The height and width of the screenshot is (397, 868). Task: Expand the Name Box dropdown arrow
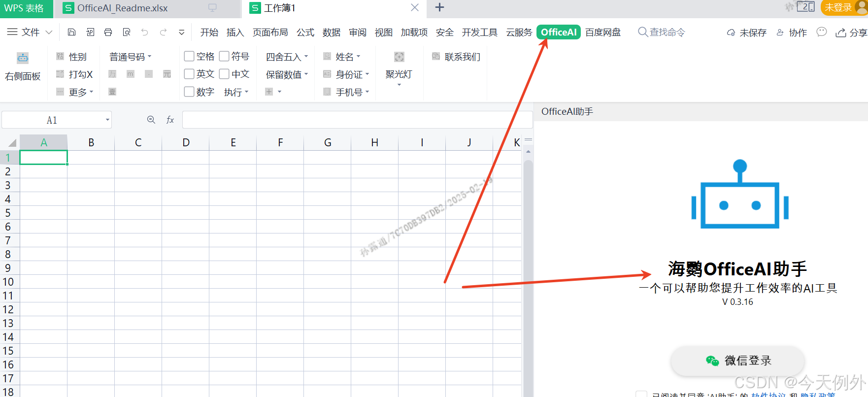coord(107,120)
